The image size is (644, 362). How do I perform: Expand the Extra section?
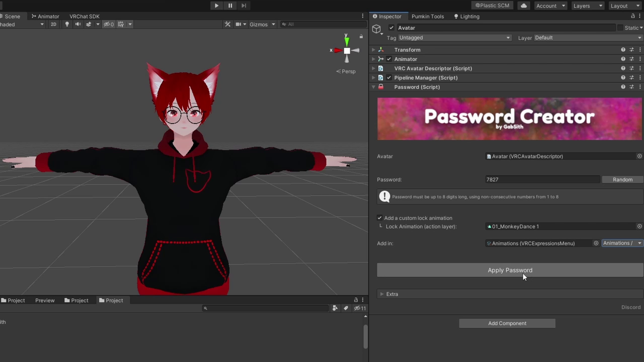point(382,294)
